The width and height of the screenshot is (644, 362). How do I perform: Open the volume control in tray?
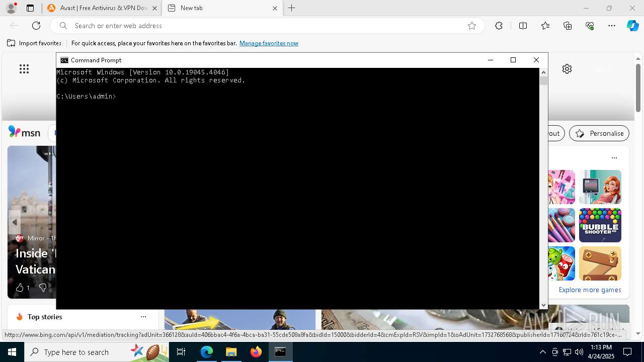(x=579, y=352)
